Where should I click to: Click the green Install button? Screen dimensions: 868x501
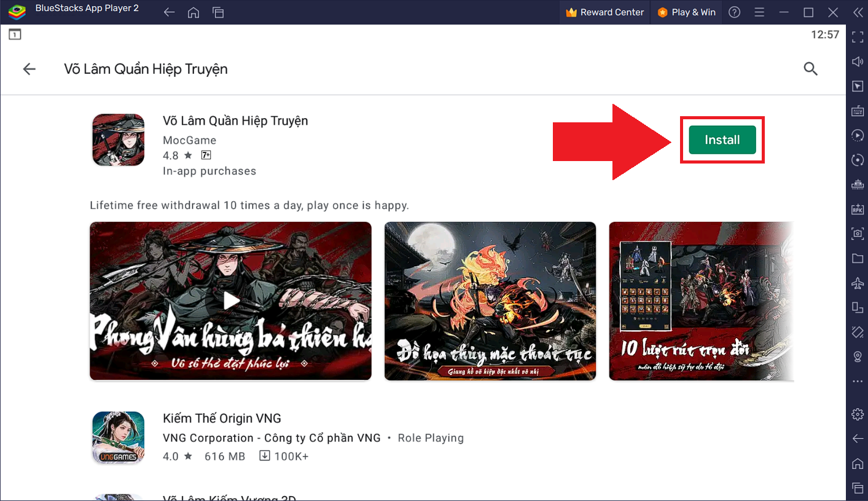722,140
